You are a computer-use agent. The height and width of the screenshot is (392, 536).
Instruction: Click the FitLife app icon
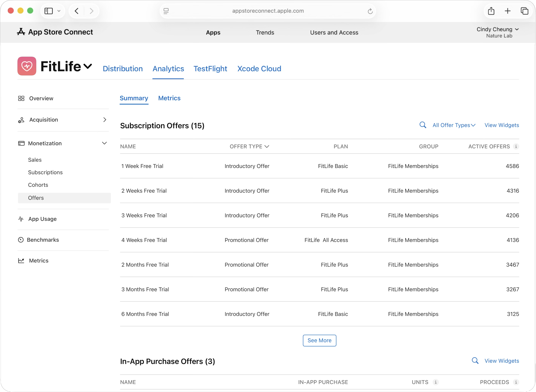[x=27, y=66]
